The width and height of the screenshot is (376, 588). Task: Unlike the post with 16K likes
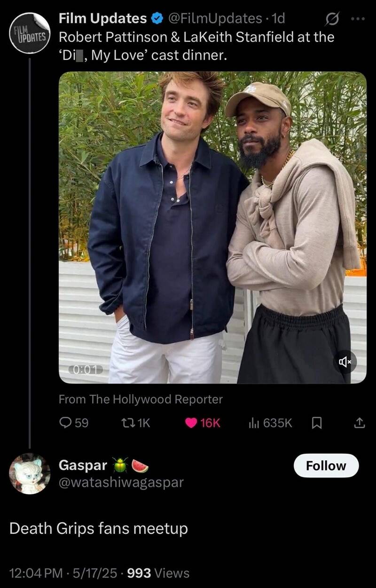pos(192,423)
